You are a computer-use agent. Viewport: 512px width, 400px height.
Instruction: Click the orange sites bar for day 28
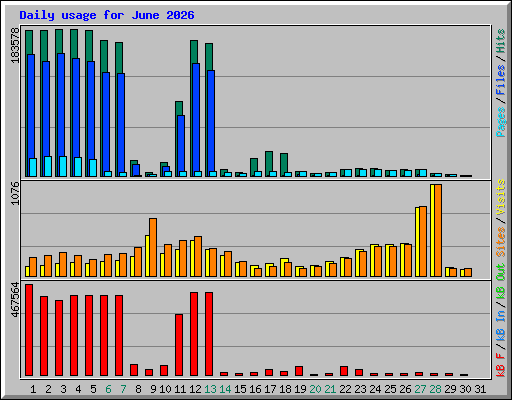[x=438, y=230]
